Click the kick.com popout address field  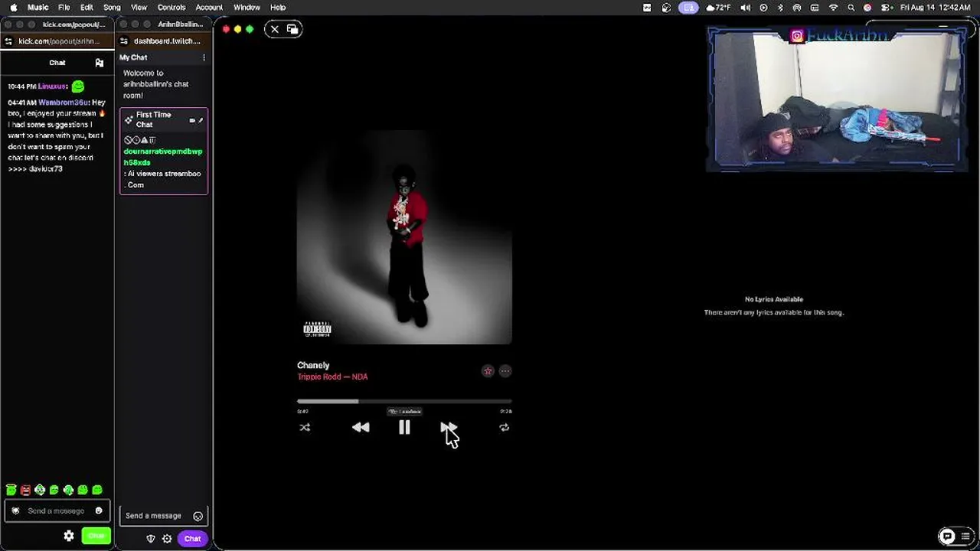click(60, 41)
